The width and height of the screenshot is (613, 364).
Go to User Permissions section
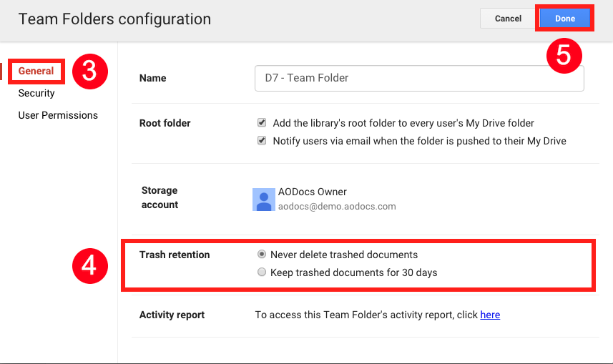(x=58, y=115)
